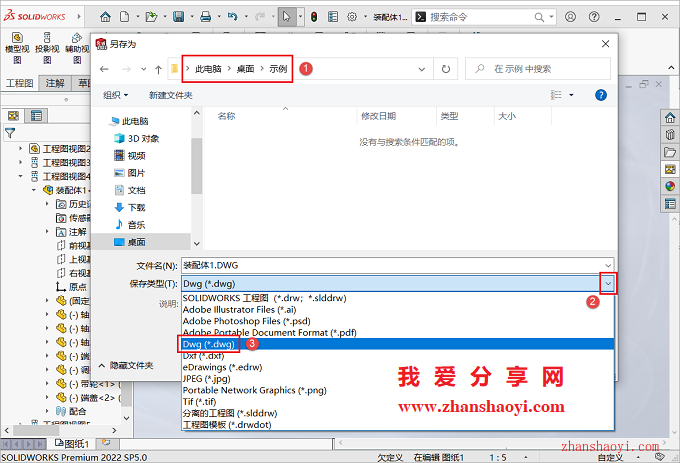Expand the 注解 tree node
The image size is (680, 463).
coord(47,232)
